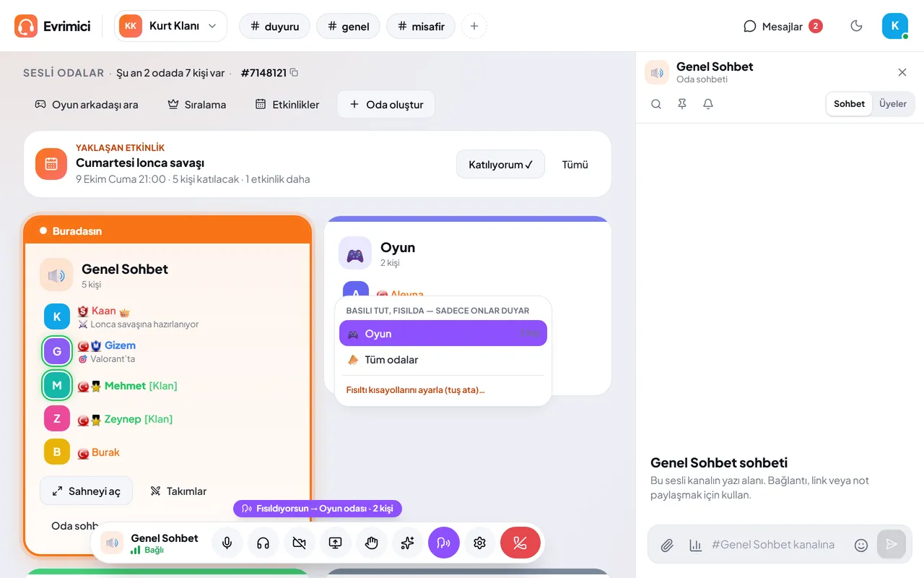Start screen sharing
This screenshot has height=578, width=924.
click(336, 543)
